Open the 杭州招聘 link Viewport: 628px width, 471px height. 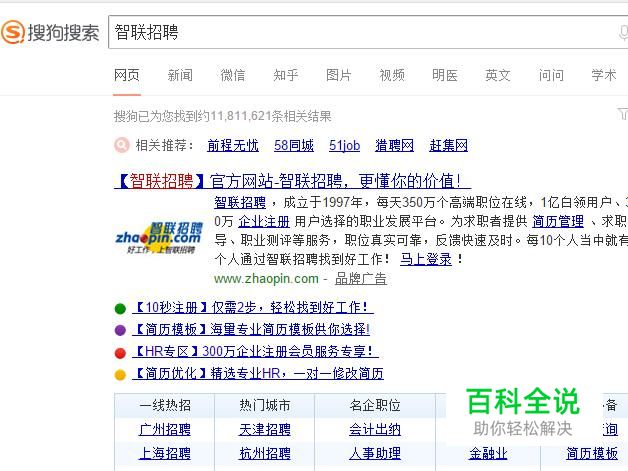pos(265,453)
